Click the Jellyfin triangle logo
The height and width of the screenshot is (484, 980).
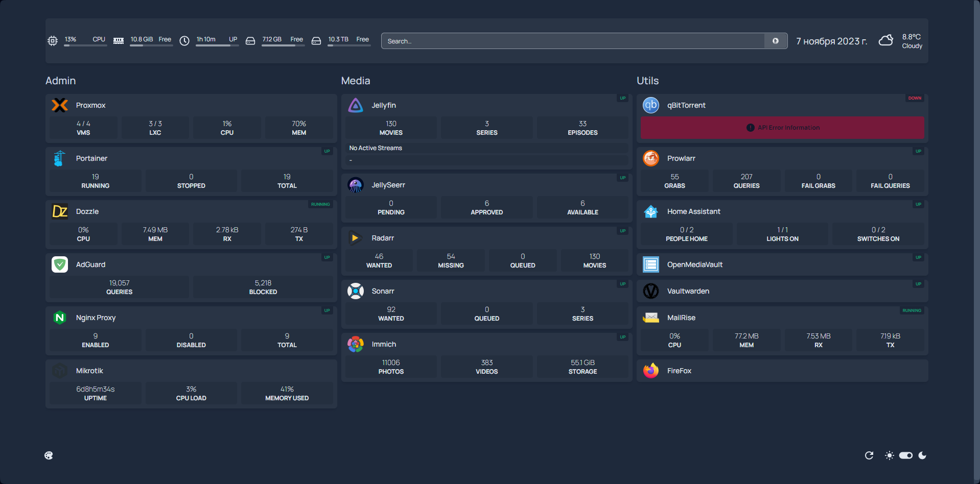356,105
